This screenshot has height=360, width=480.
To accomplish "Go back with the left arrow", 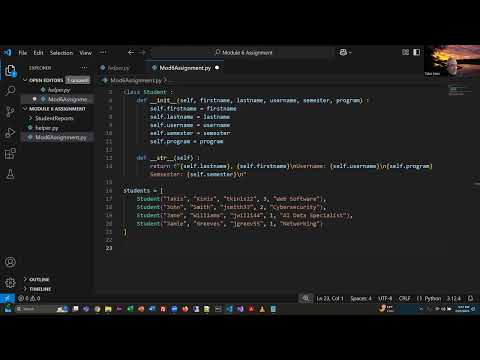I will tap(131, 52).
